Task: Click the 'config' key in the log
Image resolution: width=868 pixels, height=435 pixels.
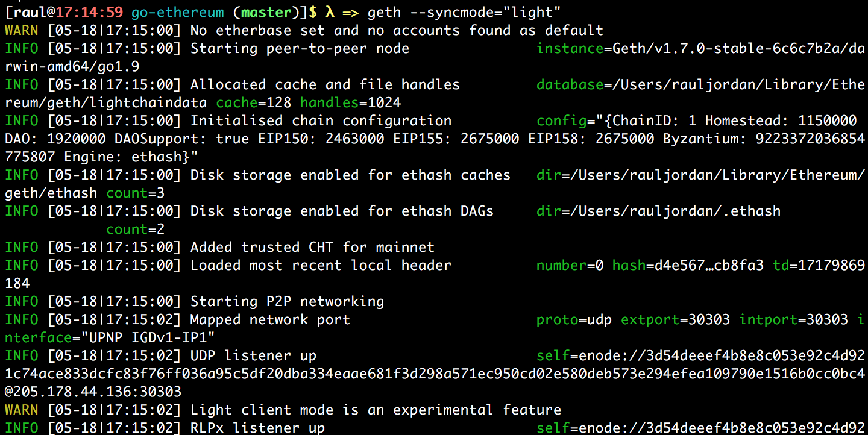Action: [561, 120]
